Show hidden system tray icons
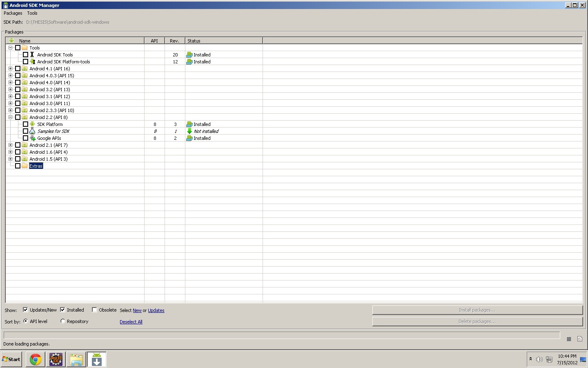This screenshot has width=588, height=368. tap(530, 359)
